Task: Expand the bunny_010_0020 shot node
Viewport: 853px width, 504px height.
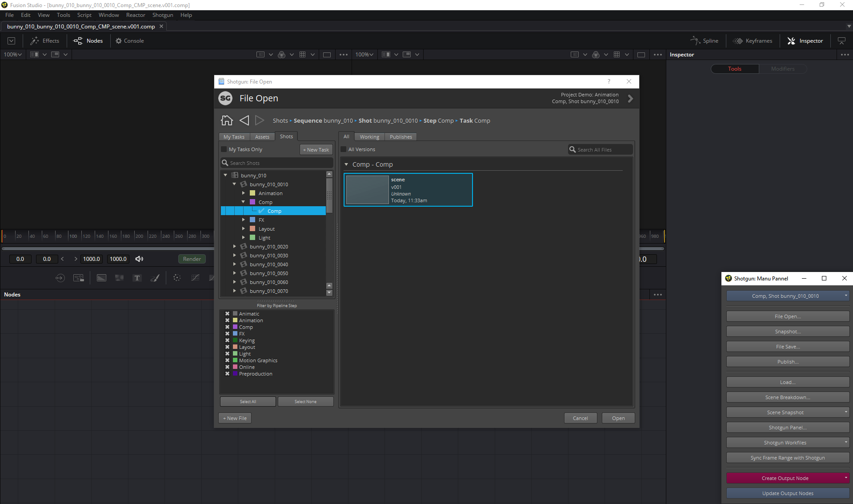Action: [x=234, y=246]
